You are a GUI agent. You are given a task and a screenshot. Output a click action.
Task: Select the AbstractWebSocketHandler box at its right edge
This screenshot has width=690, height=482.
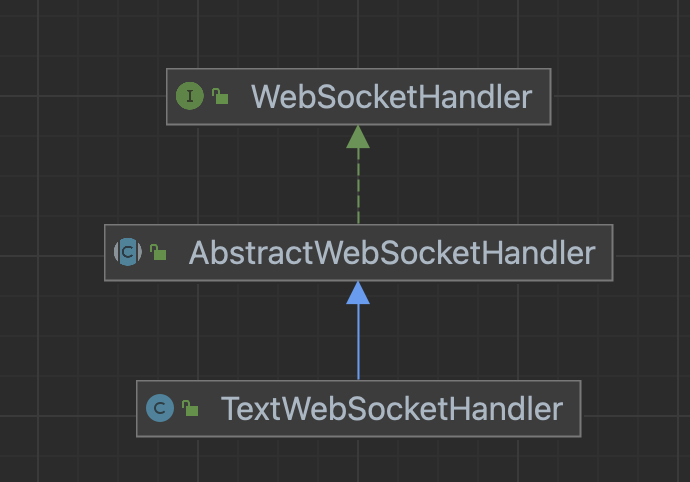[613, 253]
